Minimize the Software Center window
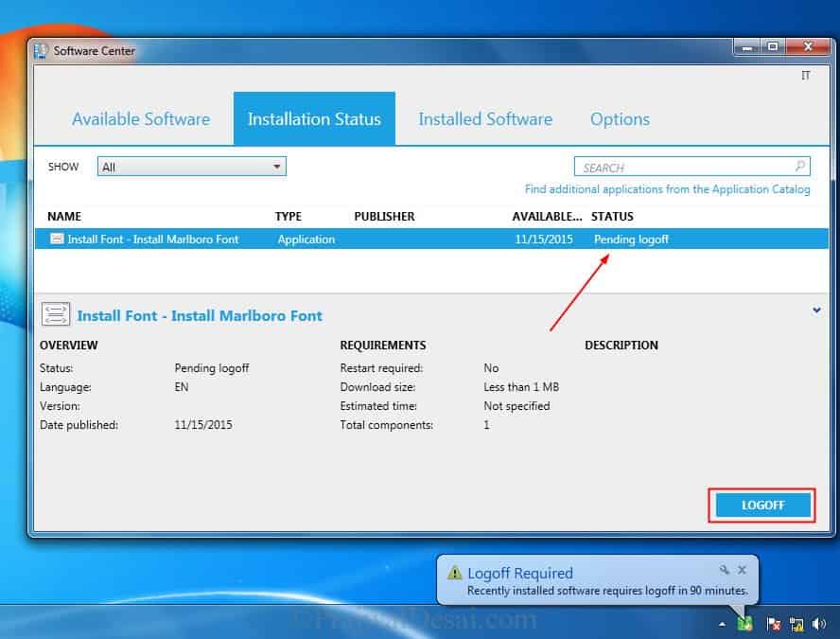Screen dimensions: 840x639 pyautogui.click(x=746, y=47)
